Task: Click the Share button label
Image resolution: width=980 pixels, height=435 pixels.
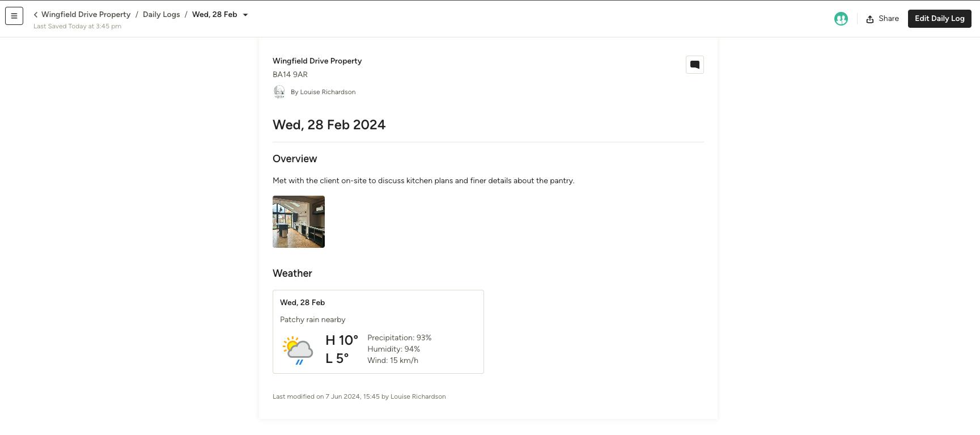Action: pyautogui.click(x=889, y=19)
